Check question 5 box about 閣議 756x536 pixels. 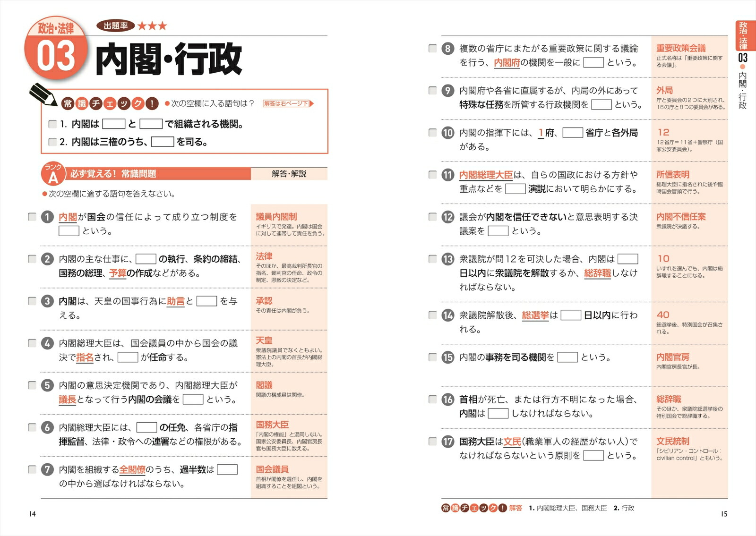click(32, 385)
